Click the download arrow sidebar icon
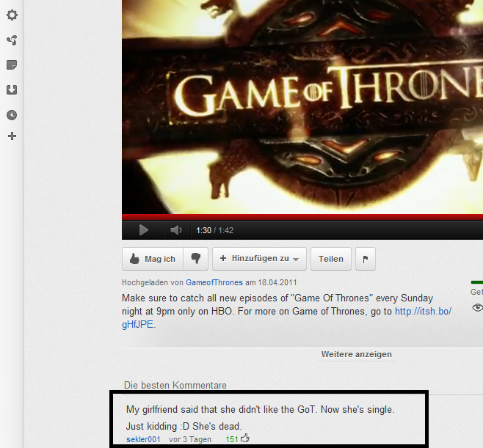 point(12,90)
